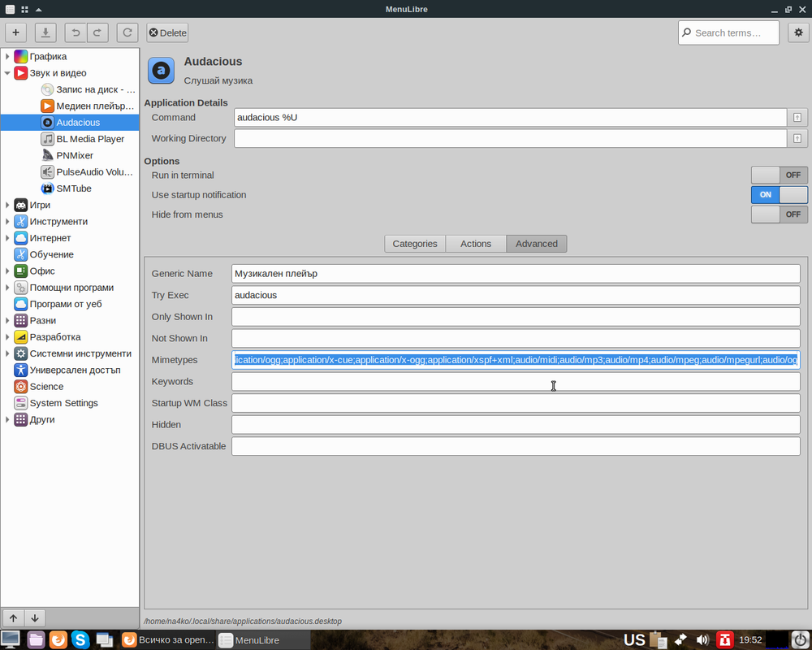Screen dimensions: 812x650
Task: Expand the Разни category
Action: tap(7, 320)
